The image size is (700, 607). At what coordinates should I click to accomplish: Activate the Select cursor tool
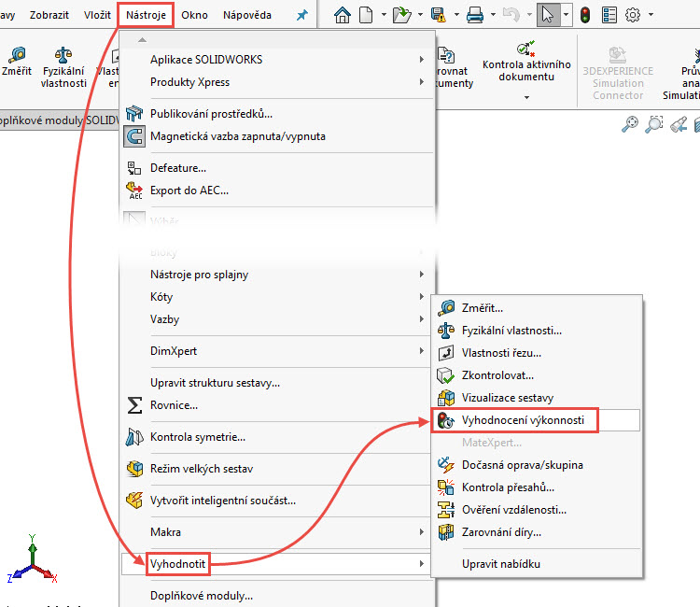pos(548,15)
